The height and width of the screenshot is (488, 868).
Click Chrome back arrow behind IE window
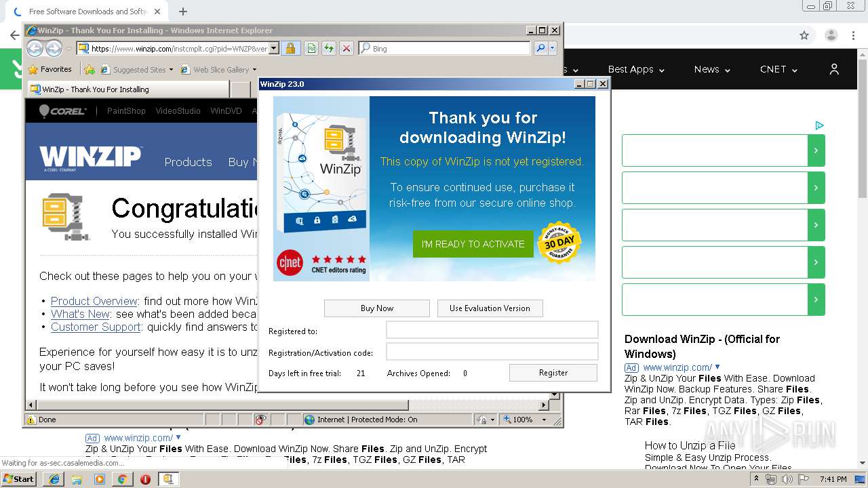tap(14, 36)
